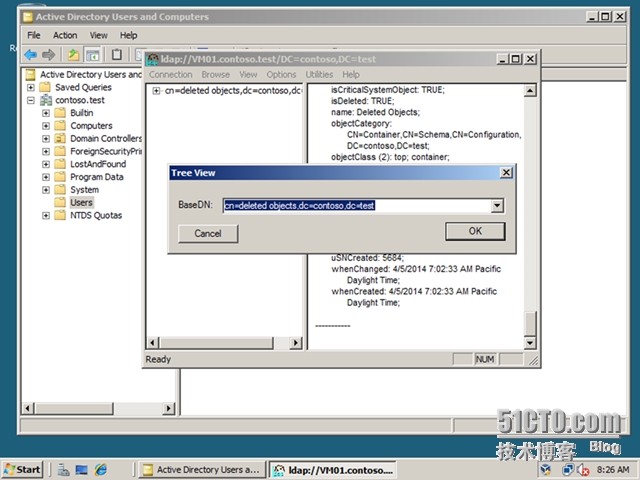This screenshot has height=480, width=640.
Task: Select the System folder icon
Action: point(60,190)
